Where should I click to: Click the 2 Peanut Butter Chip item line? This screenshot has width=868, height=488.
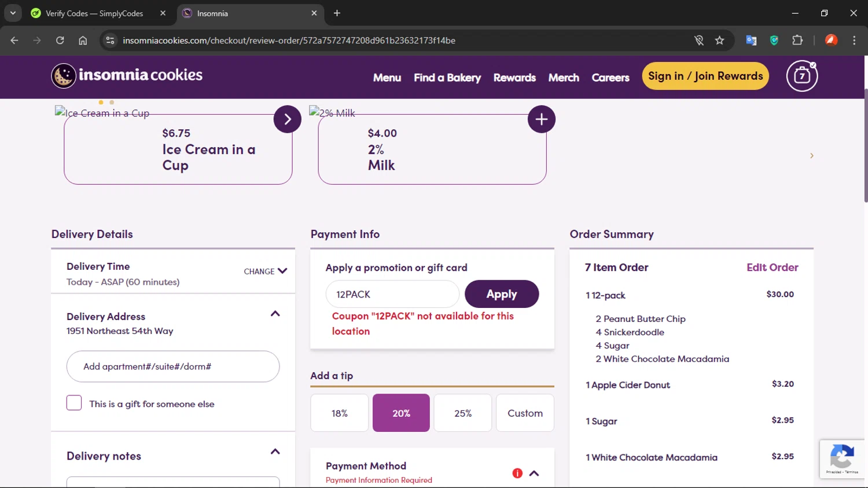click(x=641, y=319)
